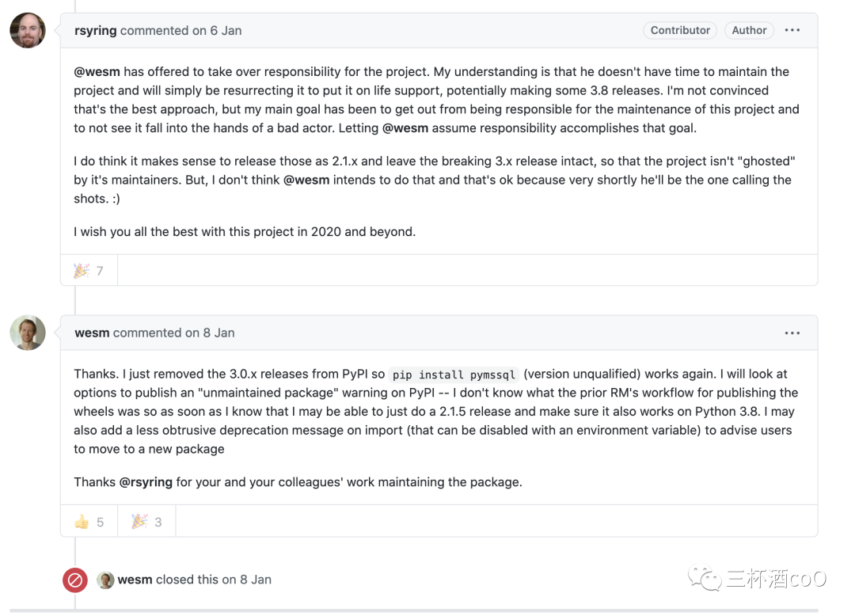Click the Author badge label
The width and height of the screenshot is (855, 616).
[749, 31]
